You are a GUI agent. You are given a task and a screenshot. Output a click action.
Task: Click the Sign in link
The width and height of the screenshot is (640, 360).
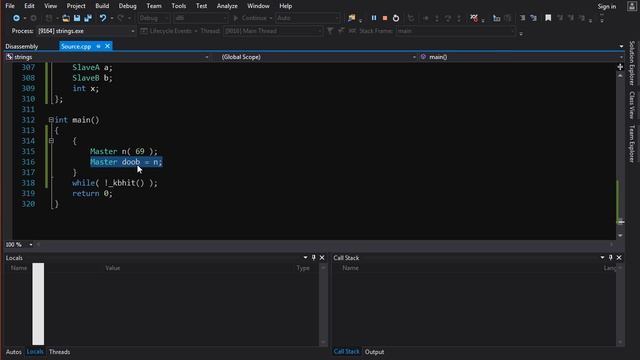click(607, 6)
